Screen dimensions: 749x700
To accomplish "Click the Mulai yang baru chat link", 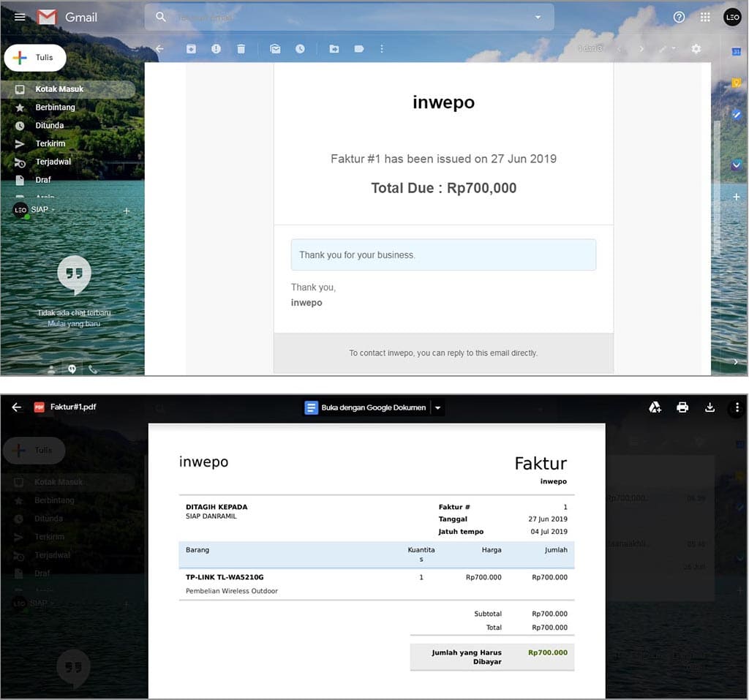I will click(74, 324).
